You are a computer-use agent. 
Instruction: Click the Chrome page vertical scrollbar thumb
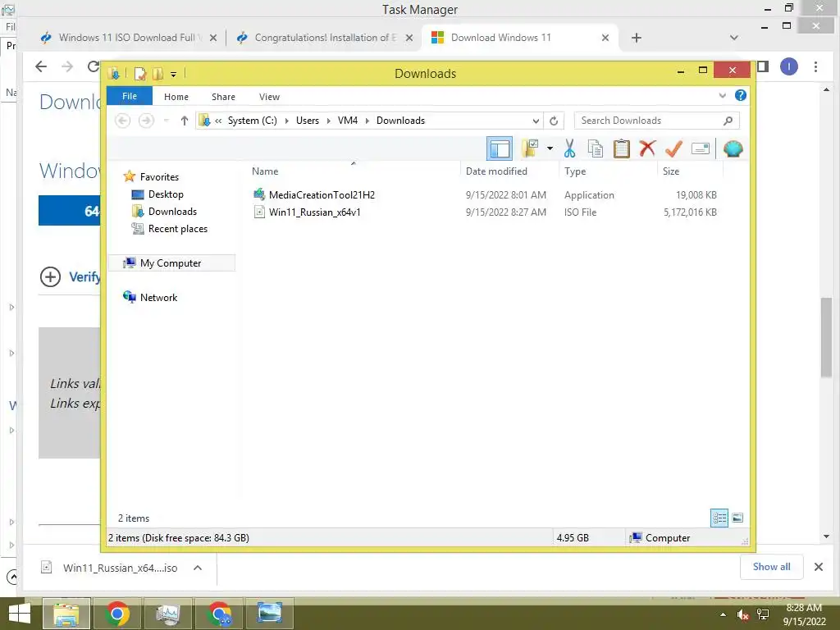tap(826, 337)
